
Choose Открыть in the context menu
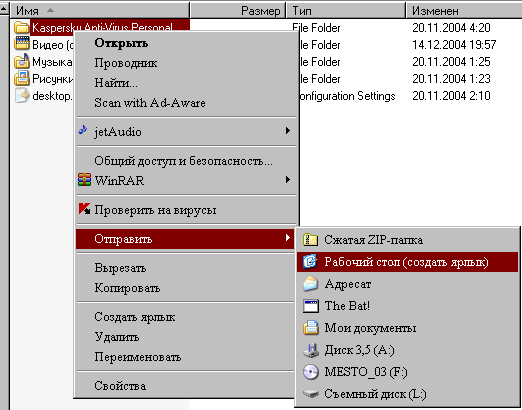(x=186, y=43)
